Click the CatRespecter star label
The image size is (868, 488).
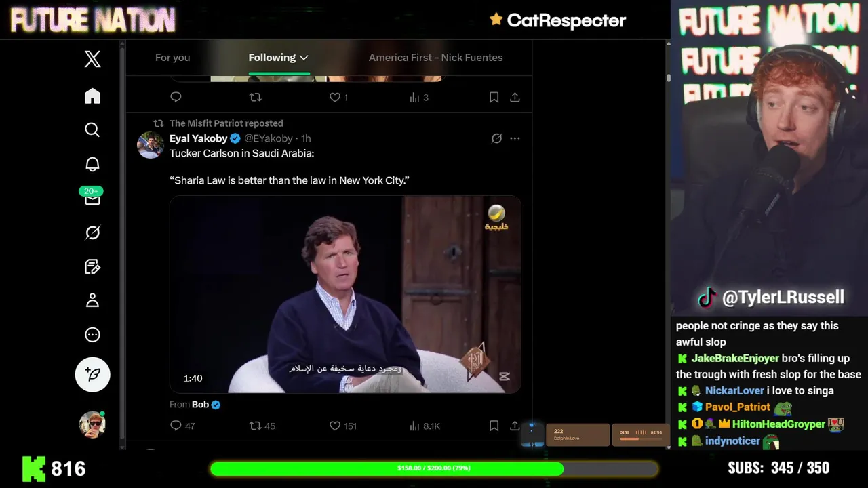557,20
